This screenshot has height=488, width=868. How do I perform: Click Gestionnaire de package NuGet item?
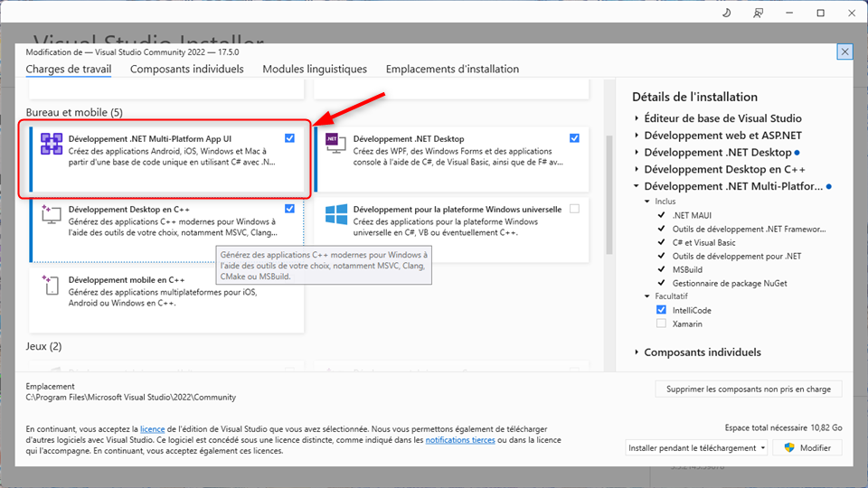[730, 283]
